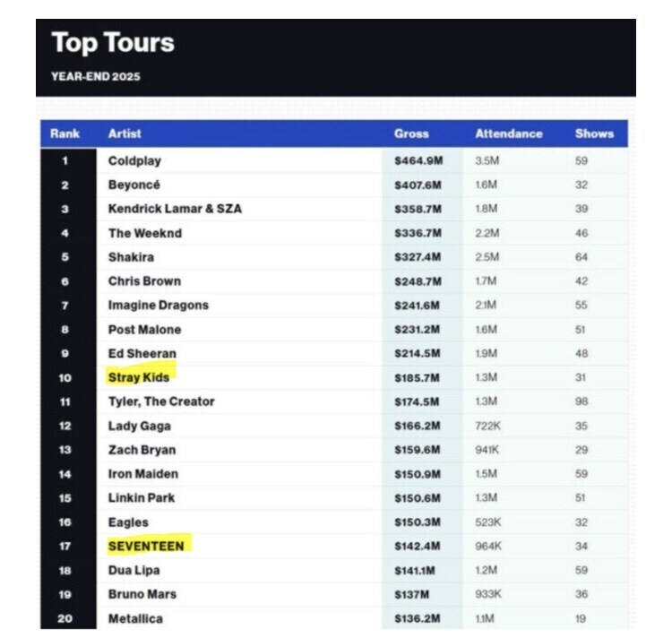Image resolution: width=672 pixels, height=638 pixels.
Task: Click Bruno Mars' $137M gross figure
Action: [411, 594]
